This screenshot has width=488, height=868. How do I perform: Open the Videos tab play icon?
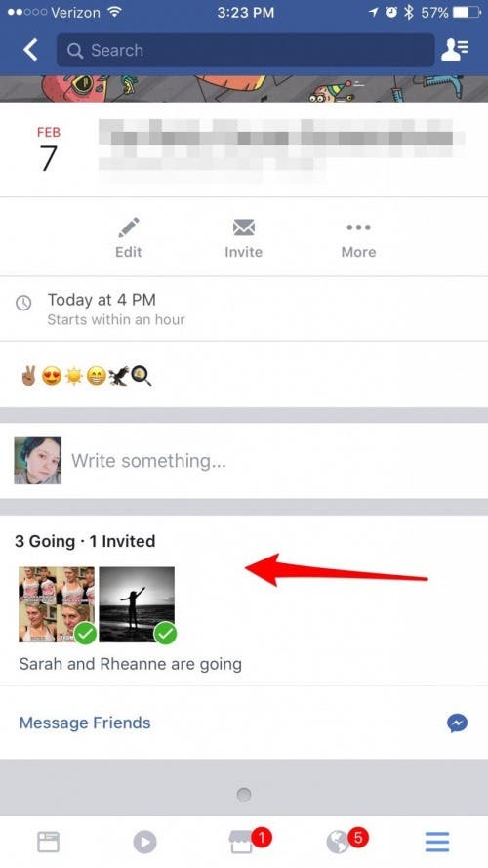click(145, 842)
